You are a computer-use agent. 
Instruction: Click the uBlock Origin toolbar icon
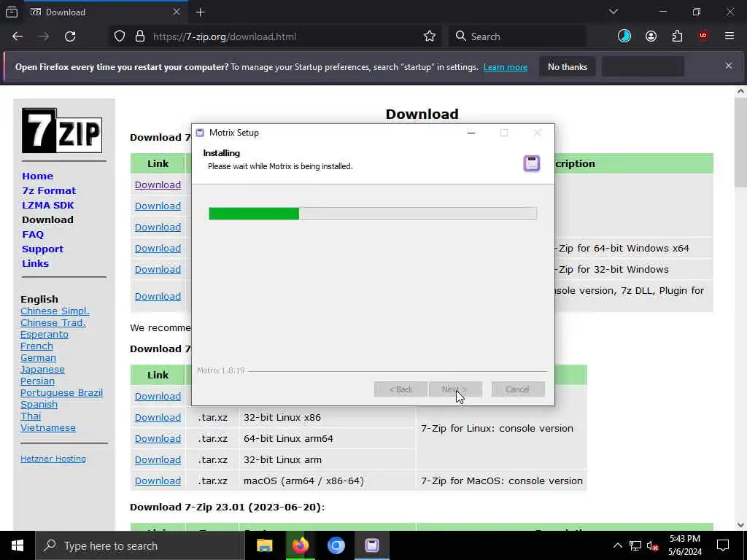pos(703,36)
